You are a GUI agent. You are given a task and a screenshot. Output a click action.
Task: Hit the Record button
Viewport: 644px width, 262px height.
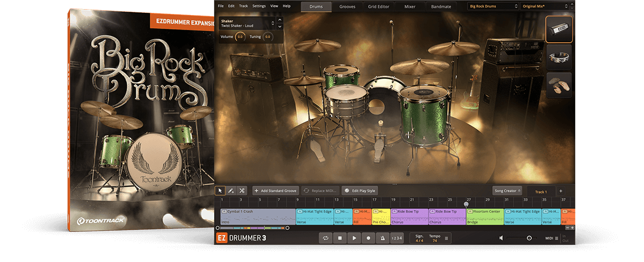click(x=368, y=238)
